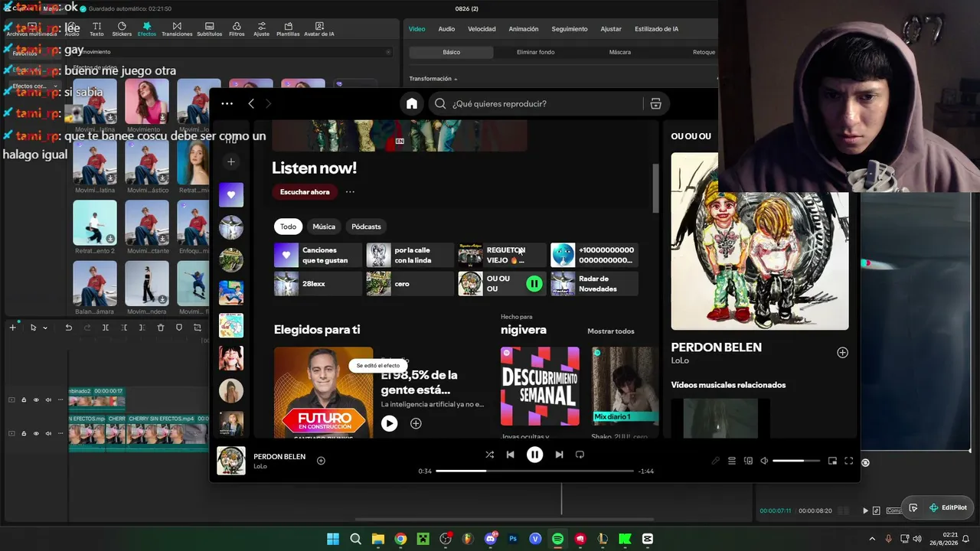
Task: Add PERDON BELEN to Liked Songs in player bar
Action: coord(321,461)
